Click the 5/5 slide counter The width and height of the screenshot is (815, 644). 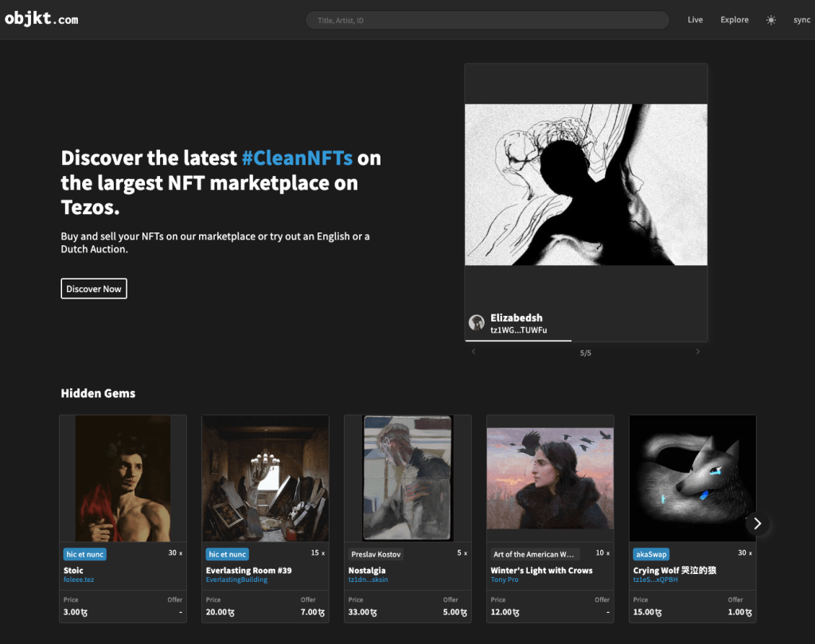point(585,353)
